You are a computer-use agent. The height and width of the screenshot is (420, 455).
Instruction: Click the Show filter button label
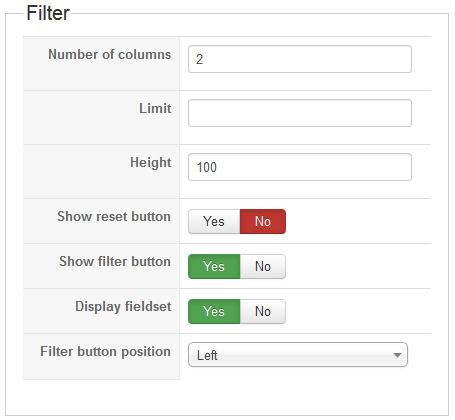115,261
